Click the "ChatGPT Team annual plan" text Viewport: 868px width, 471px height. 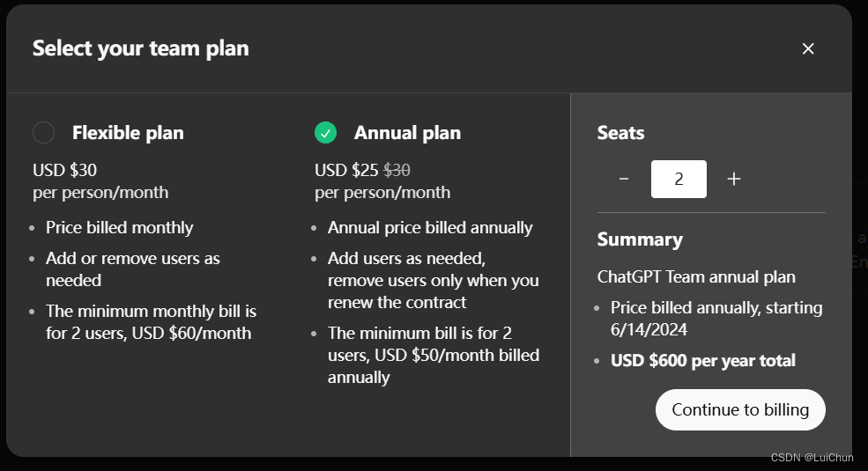pos(696,276)
